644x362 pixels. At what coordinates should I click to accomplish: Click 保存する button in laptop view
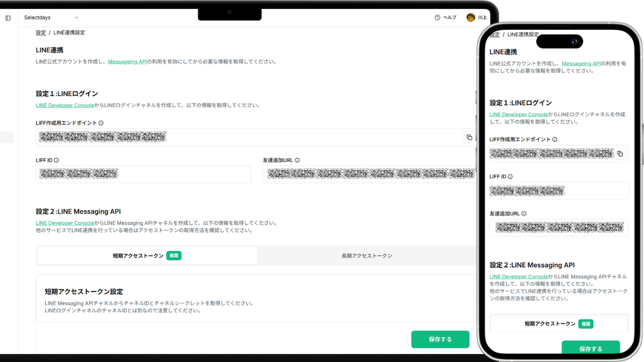tap(440, 339)
